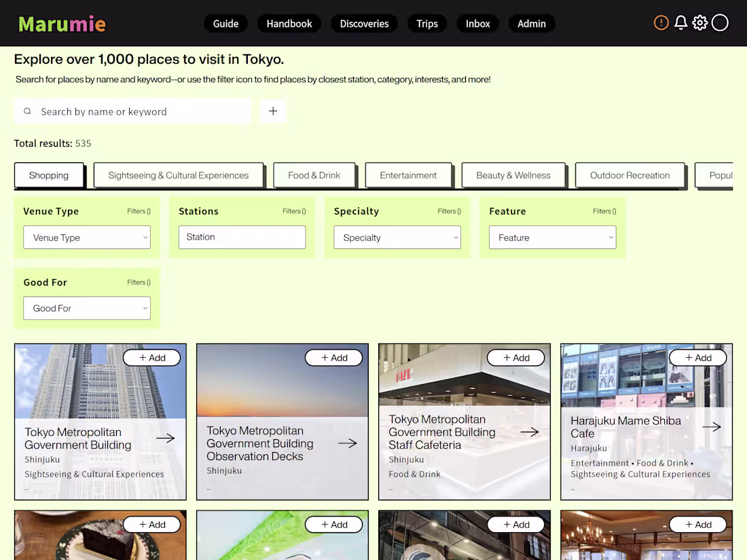The width and height of the screenshot is (747, 560).
Task: Click Total results: 535 text
Action: pos(52,143)
